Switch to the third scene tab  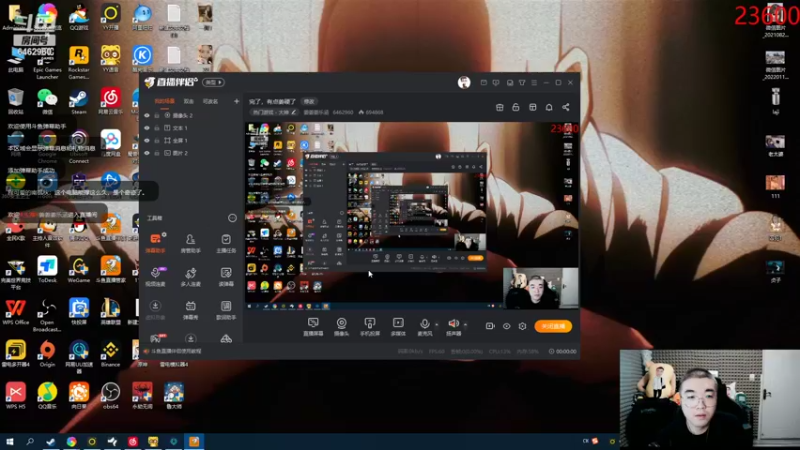210,102
